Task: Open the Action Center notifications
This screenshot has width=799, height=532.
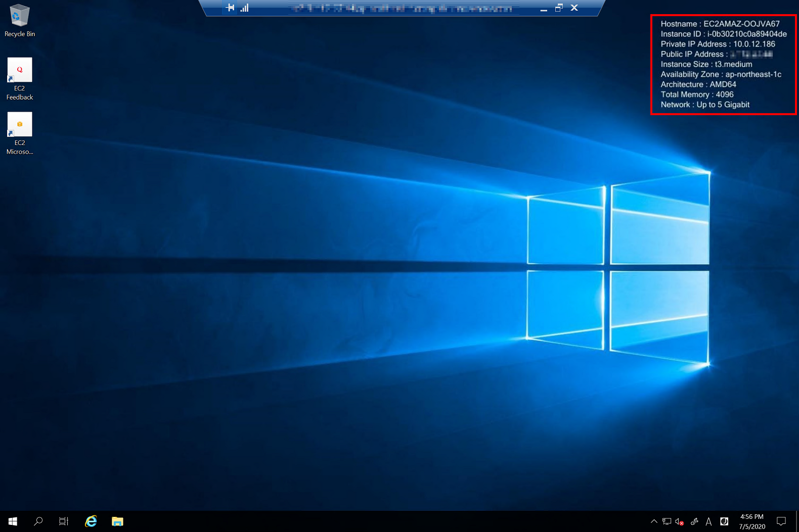Action: click(x=781, y=521)
